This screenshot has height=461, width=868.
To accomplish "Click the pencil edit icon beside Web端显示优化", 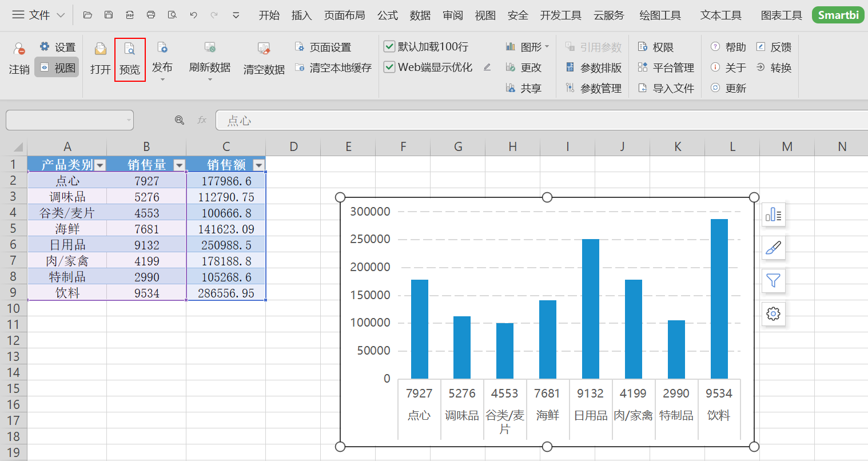I will point(487,67).
